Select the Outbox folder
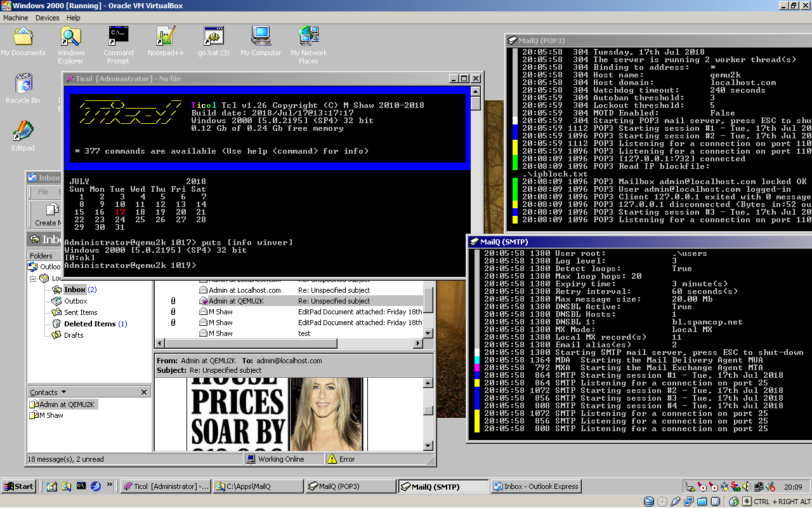 (70, 301)
